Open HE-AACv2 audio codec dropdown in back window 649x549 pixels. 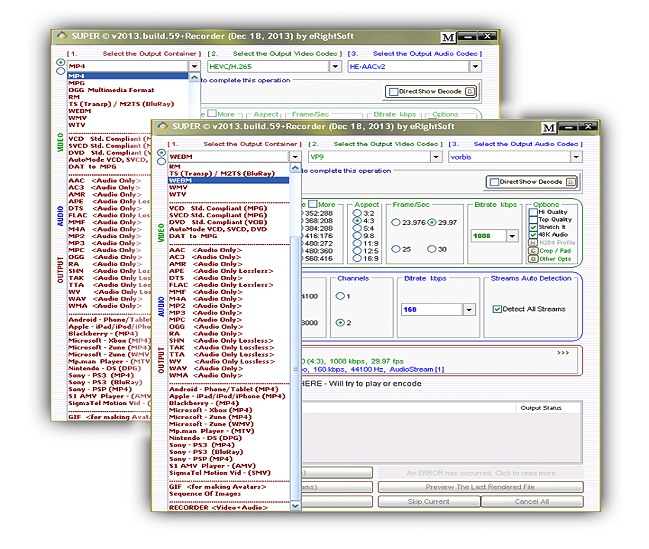point(476,66)
